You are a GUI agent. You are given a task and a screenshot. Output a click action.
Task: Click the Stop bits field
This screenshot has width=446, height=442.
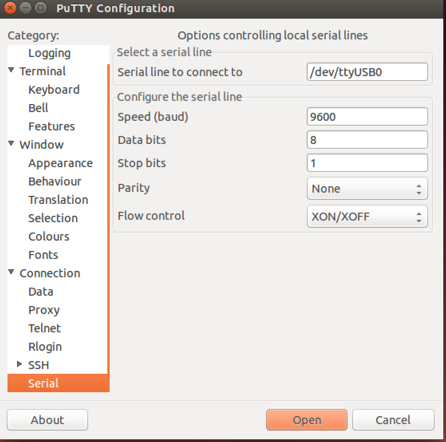367,163
